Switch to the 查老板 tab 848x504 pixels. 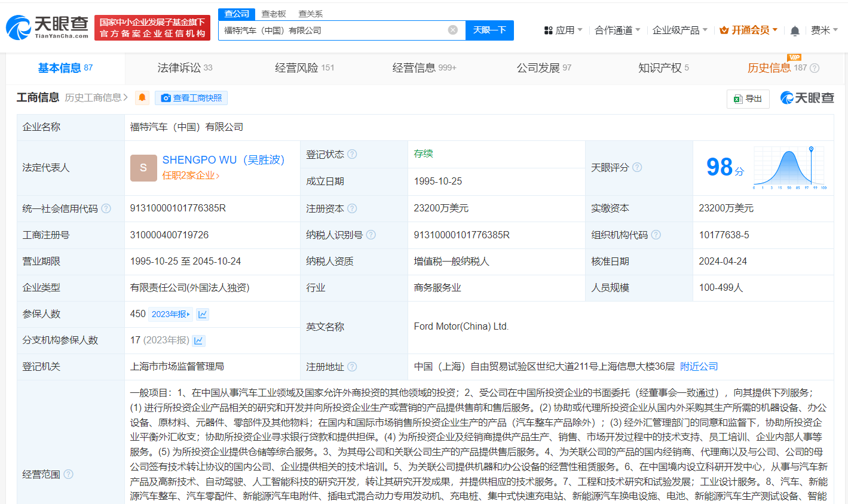point(274,13)
